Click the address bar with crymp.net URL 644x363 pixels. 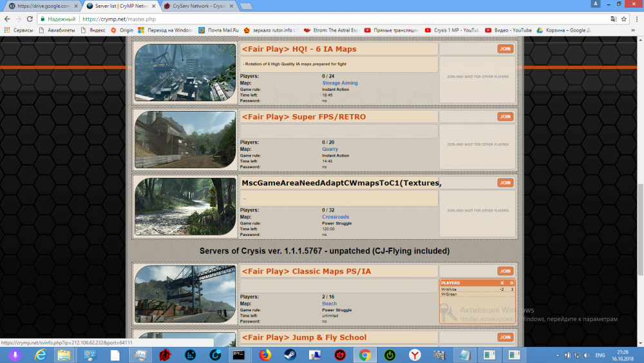click(x=322, y=19)
